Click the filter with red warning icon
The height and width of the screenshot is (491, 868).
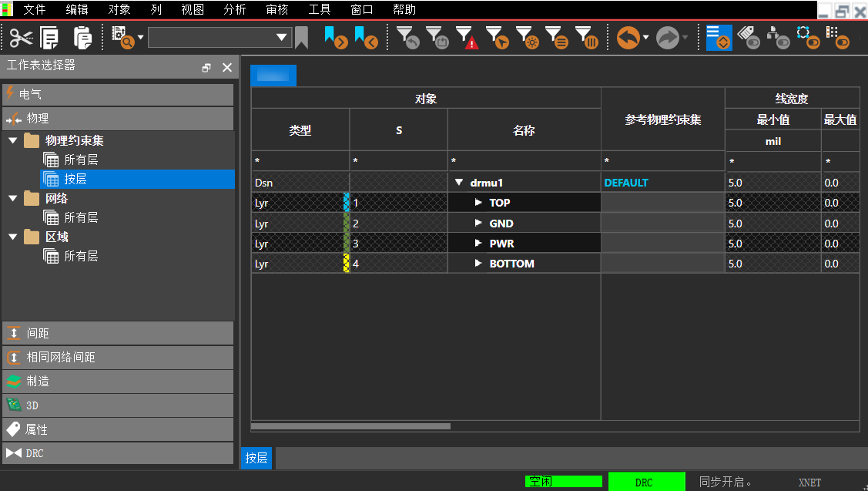(x=468, y=38)
